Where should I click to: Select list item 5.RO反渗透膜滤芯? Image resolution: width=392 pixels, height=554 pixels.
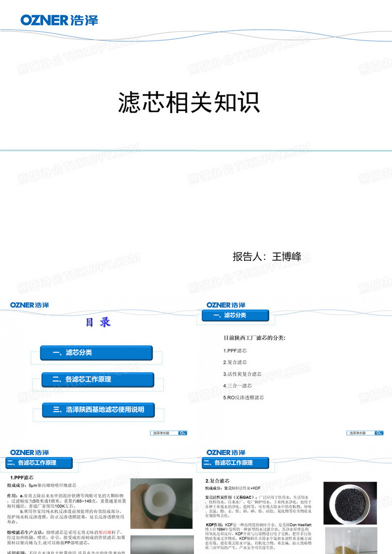click(x=243, y=398)
